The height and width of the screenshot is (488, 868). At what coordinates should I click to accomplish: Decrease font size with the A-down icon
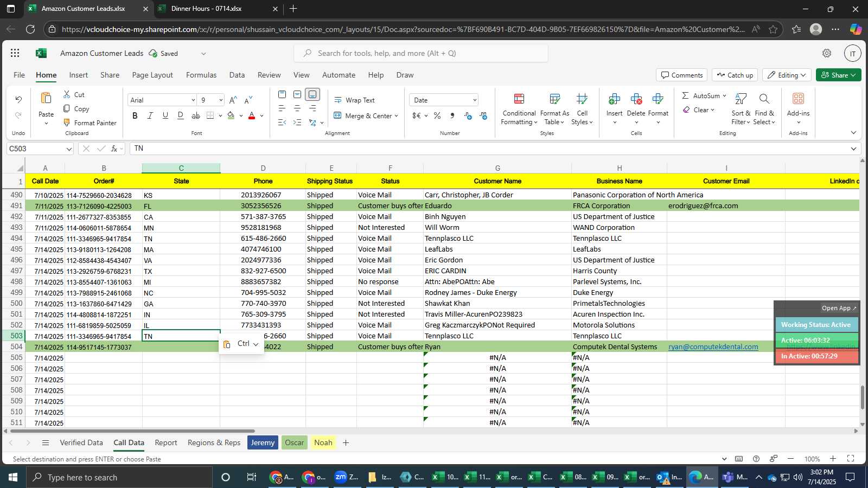pyautogui.click(x=248, y=100)
